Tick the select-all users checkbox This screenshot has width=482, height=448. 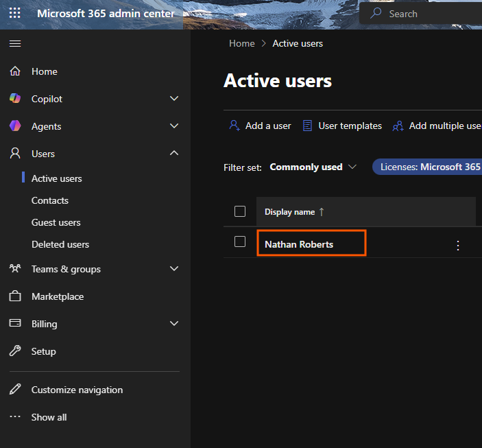pyautogui.click(x=240, y=211)
